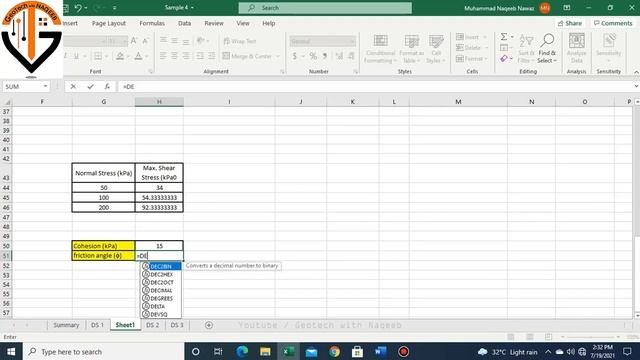Click the Share button

[x=570, y=23]
